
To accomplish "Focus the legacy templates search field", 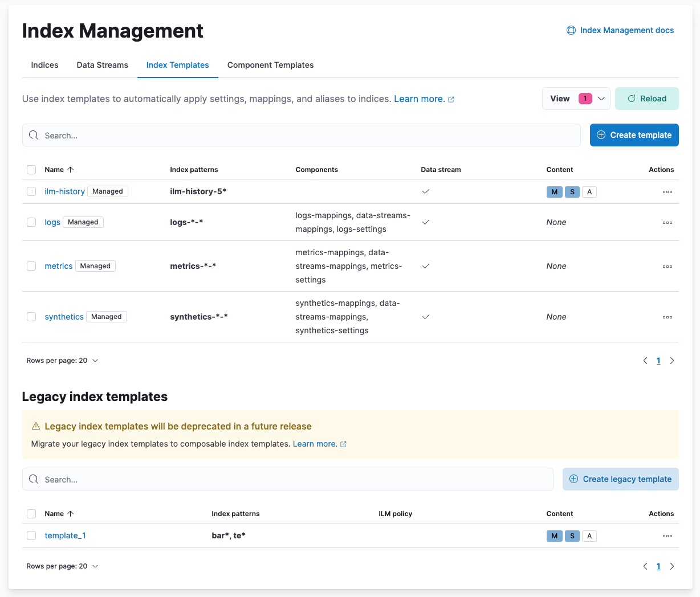I will 288,479.
